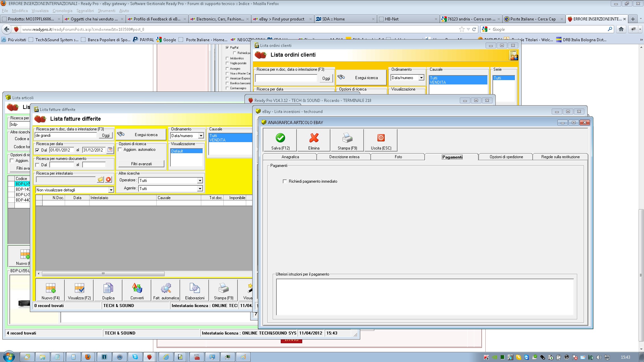This screenshot has height=362, width=644.
Task: Open the Windows Start menu
Action: (x=8, y=357)
